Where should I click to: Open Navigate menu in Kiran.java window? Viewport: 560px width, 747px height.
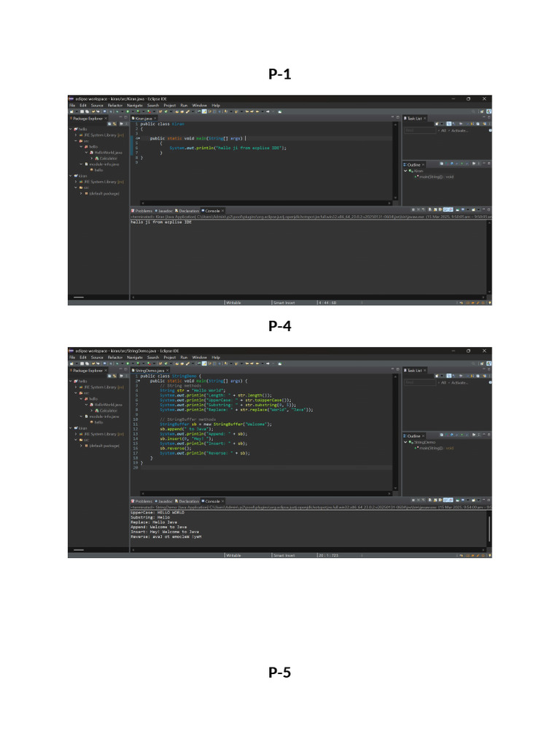135,105
